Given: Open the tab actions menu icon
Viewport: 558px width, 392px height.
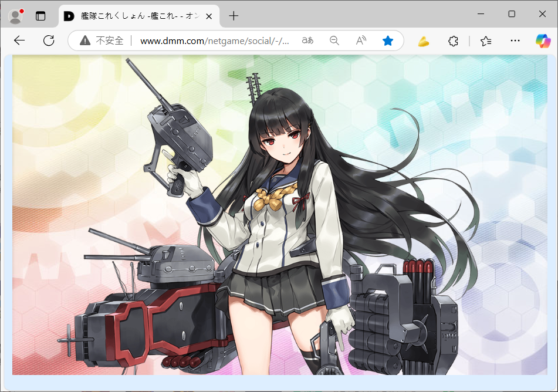Looking at the screenshot, I should pos(40,16).
